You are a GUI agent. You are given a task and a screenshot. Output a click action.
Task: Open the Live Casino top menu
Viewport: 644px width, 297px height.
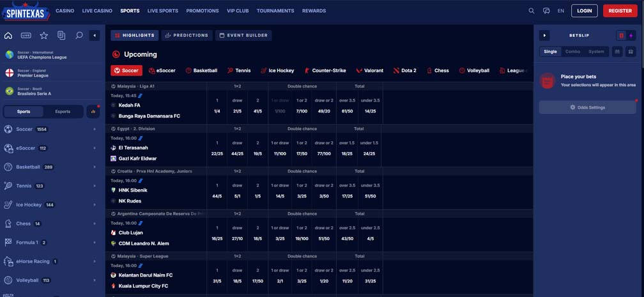pyautogui.click(x=97, y=11)
